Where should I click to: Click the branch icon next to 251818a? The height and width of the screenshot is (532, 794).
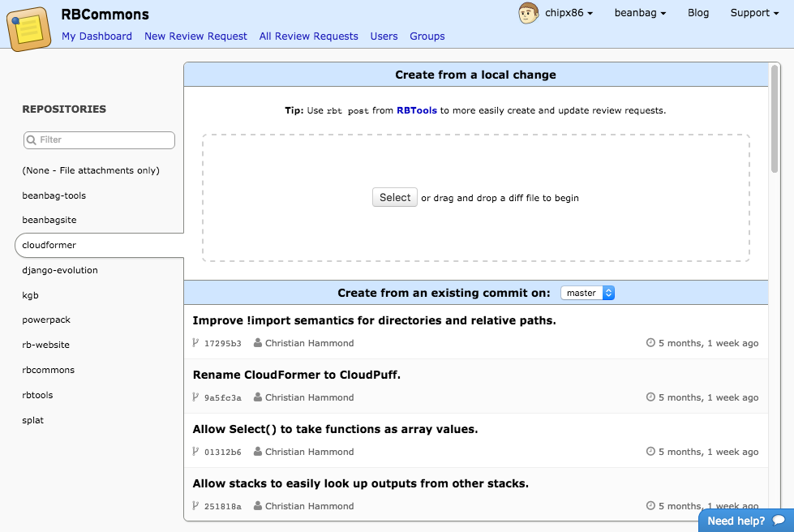(x=195, y=505)
